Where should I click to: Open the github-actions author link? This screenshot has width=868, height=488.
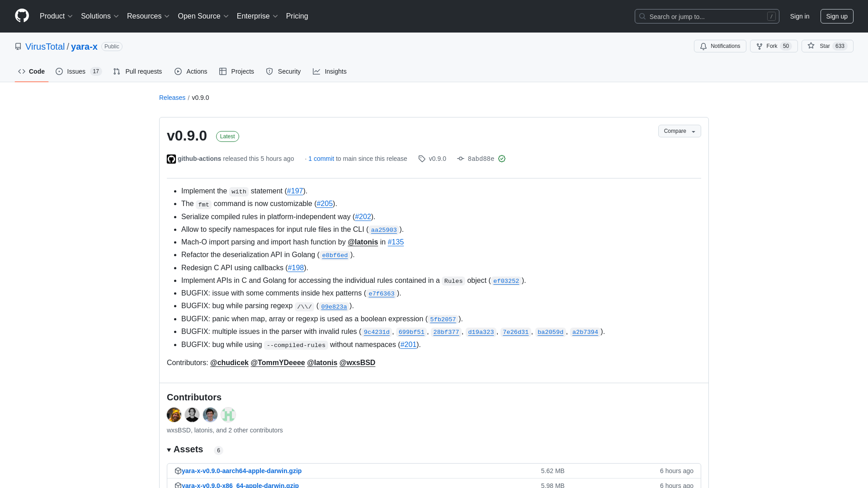click(199, 159)
